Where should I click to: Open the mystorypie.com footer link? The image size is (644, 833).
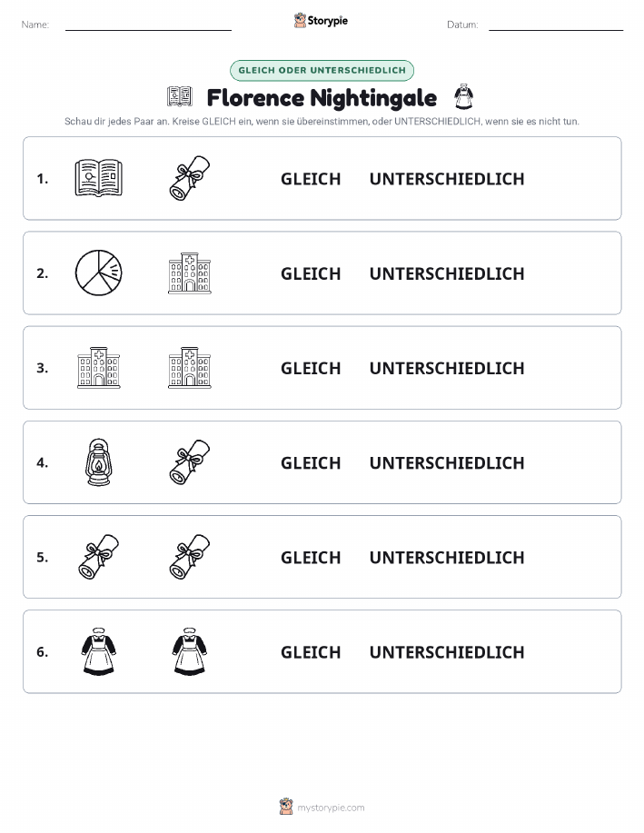322,807
